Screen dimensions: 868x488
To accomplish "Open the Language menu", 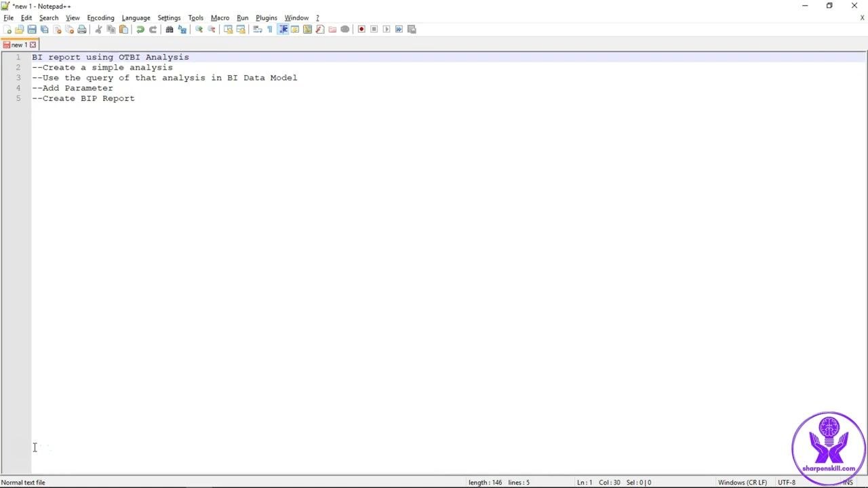I will click(x=136, y=18).
